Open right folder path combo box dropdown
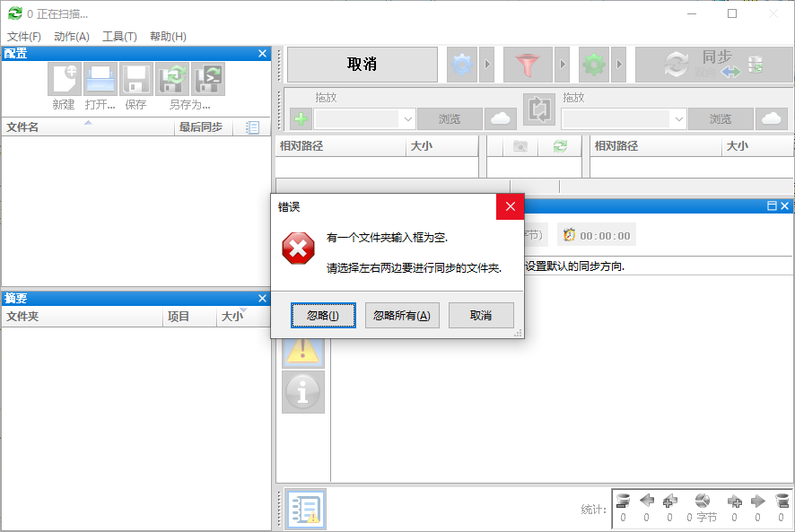The width and height of the screenshot is (795, 532). tap(679, 119)
